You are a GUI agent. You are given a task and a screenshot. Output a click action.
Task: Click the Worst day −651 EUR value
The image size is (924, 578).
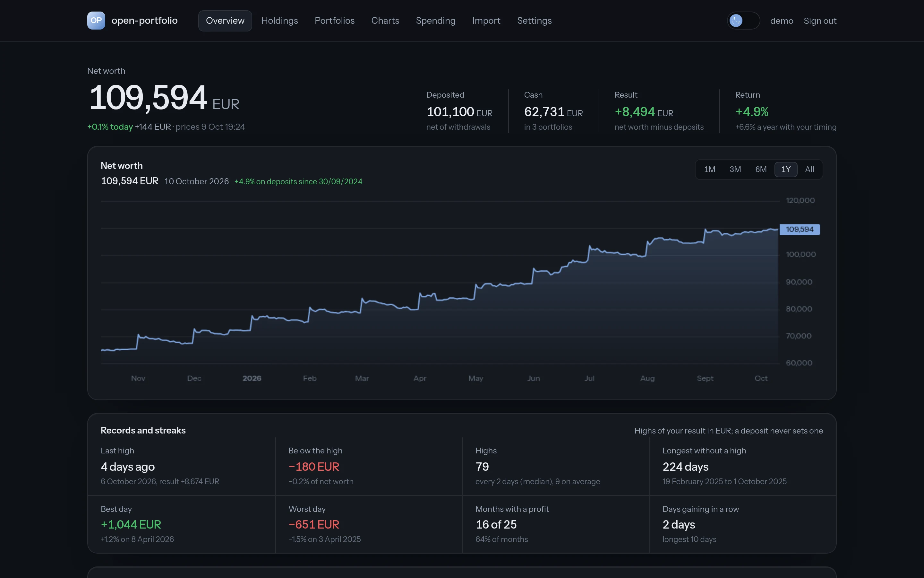click(x=314, y=524)
